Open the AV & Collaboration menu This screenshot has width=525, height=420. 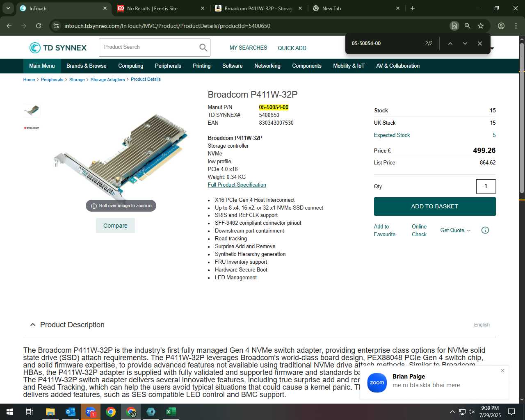[x=398, y=66]
